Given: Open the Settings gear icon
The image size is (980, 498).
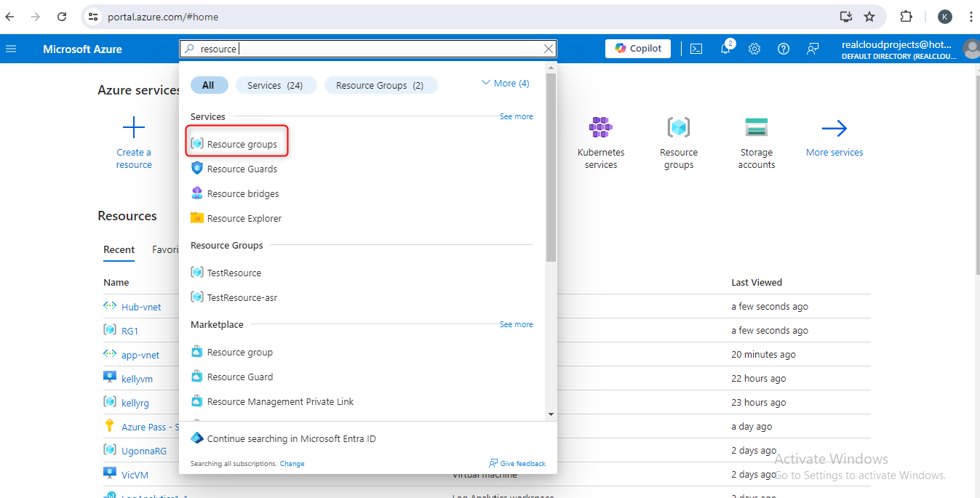Looking at the screenshot, I should click(x=754, y=49).
